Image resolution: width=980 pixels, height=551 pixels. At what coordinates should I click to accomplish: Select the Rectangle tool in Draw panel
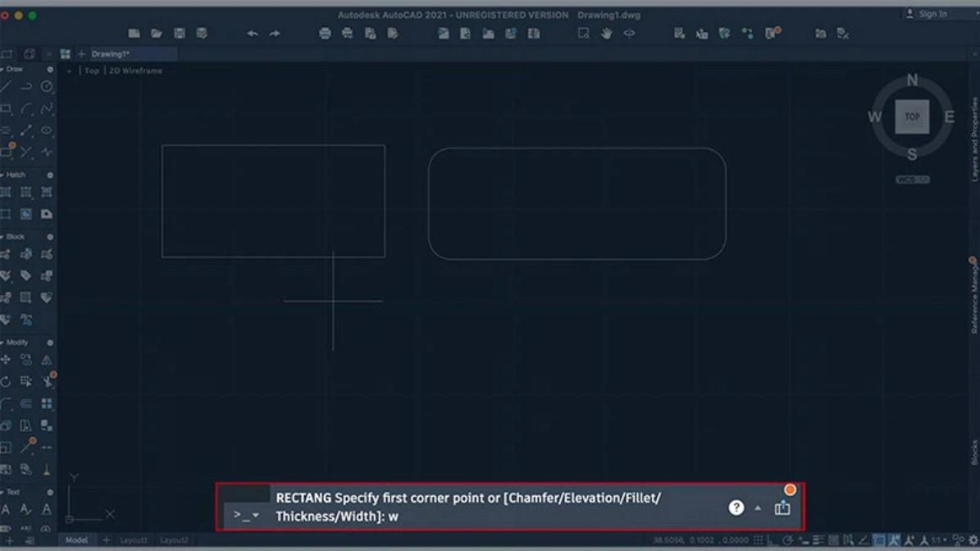click(x=6, y=109)
